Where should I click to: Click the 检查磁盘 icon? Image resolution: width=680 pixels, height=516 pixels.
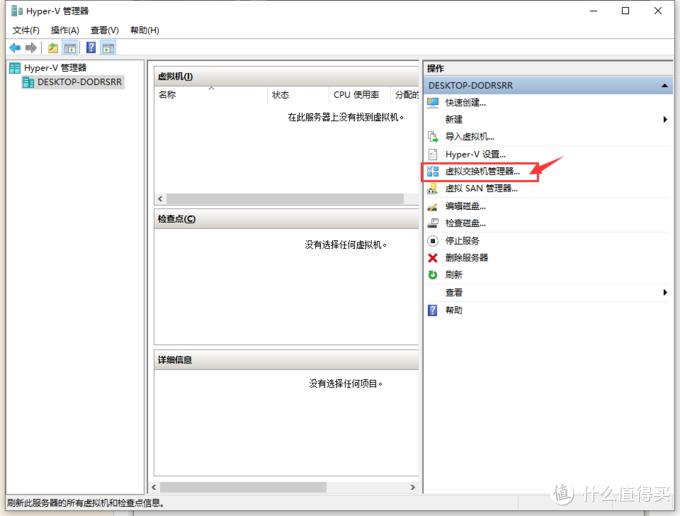click(x=433, y=223)
